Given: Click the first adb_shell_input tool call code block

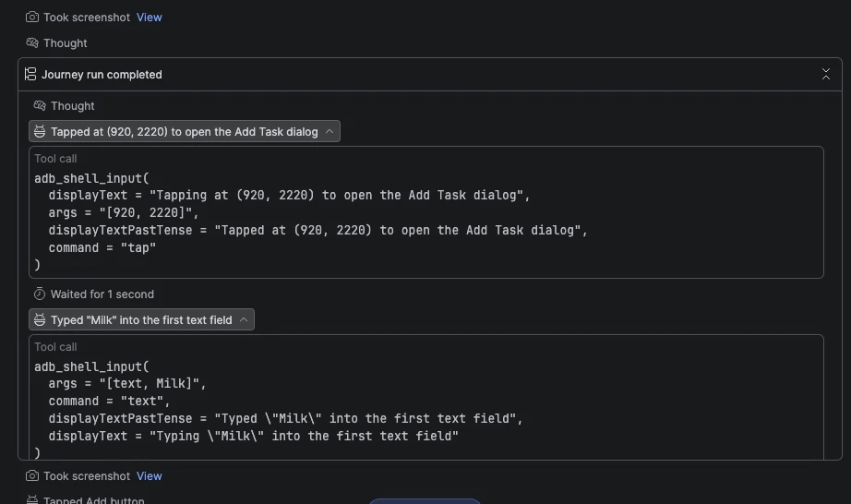Looking at the screenshot, I should pyautogui.click(x=426, y=212).
